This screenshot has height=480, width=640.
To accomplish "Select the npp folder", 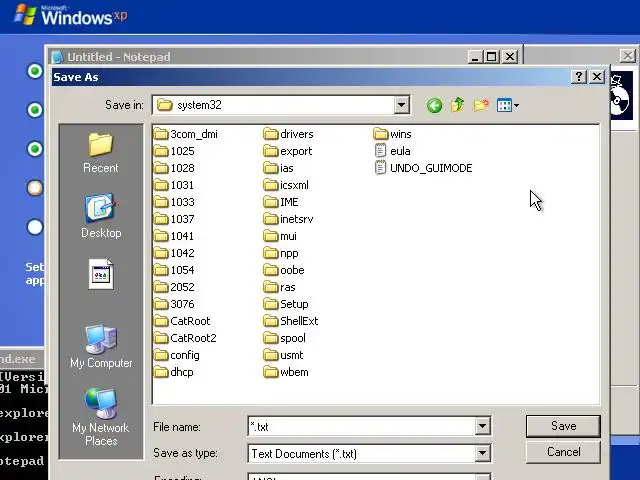I will click(x=281, y=253).
